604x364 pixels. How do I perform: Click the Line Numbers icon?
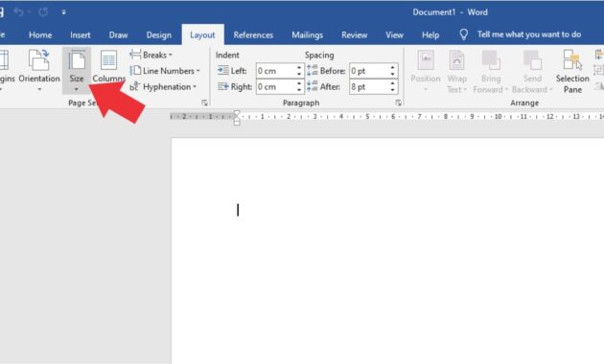pos(135,71)
